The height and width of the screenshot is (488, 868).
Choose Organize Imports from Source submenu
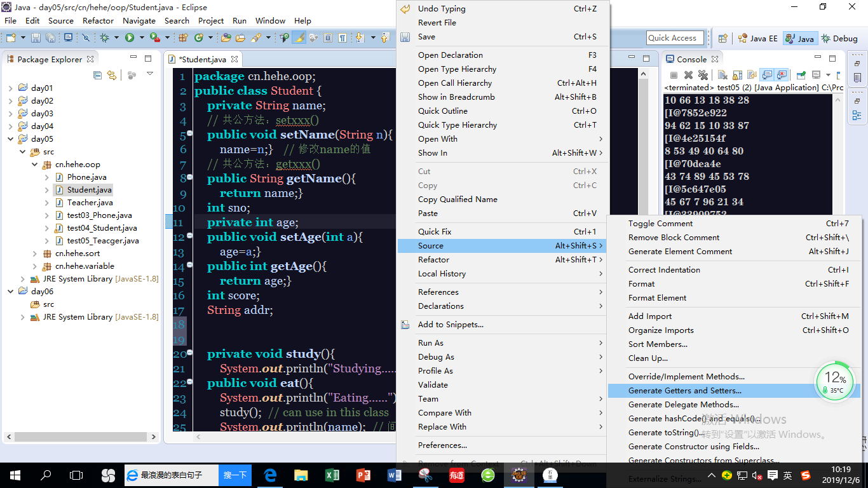[661, 330]
